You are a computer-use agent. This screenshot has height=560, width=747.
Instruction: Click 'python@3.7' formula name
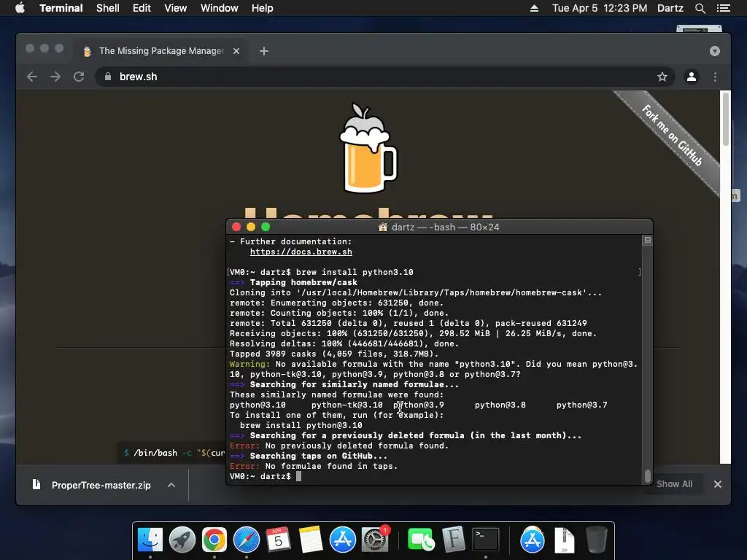[x=581, y=405]
